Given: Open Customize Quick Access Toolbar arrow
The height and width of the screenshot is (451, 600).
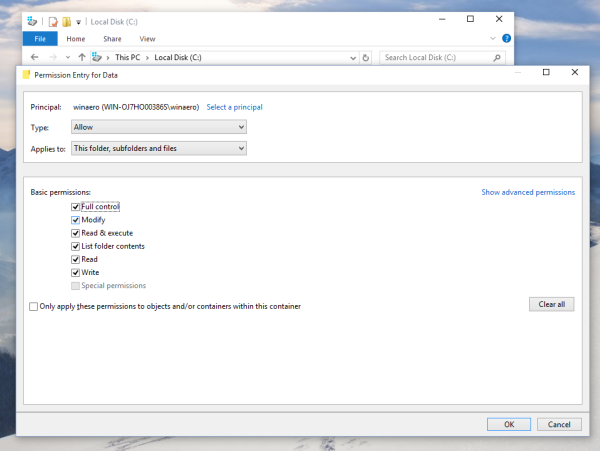Looking at the screenshot, I should click(78, 22).
